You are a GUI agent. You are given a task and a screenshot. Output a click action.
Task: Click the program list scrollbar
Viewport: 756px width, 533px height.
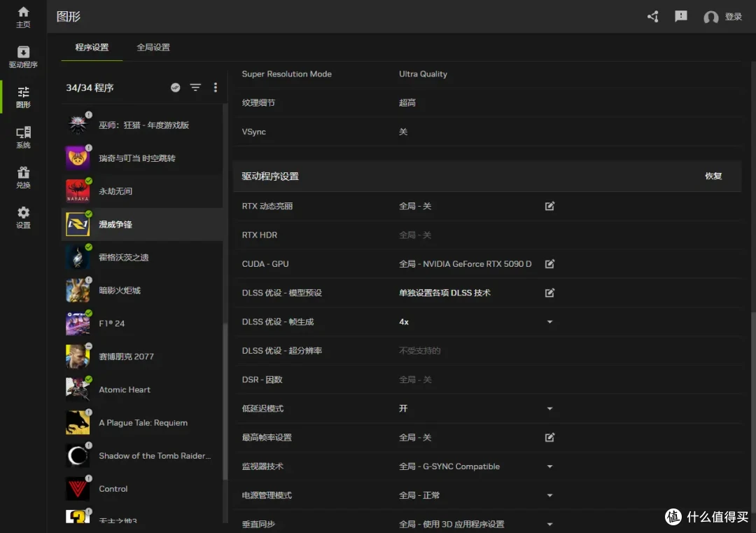tap(225, 401)
